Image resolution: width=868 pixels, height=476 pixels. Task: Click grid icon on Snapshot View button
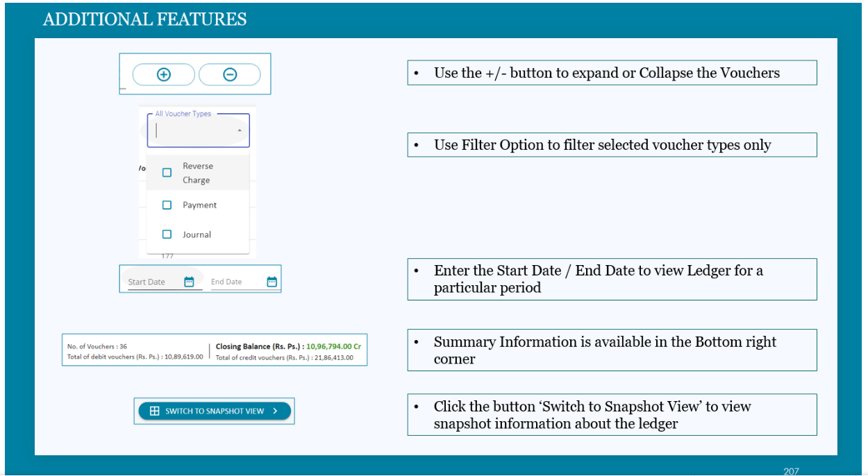click(154, 411)
